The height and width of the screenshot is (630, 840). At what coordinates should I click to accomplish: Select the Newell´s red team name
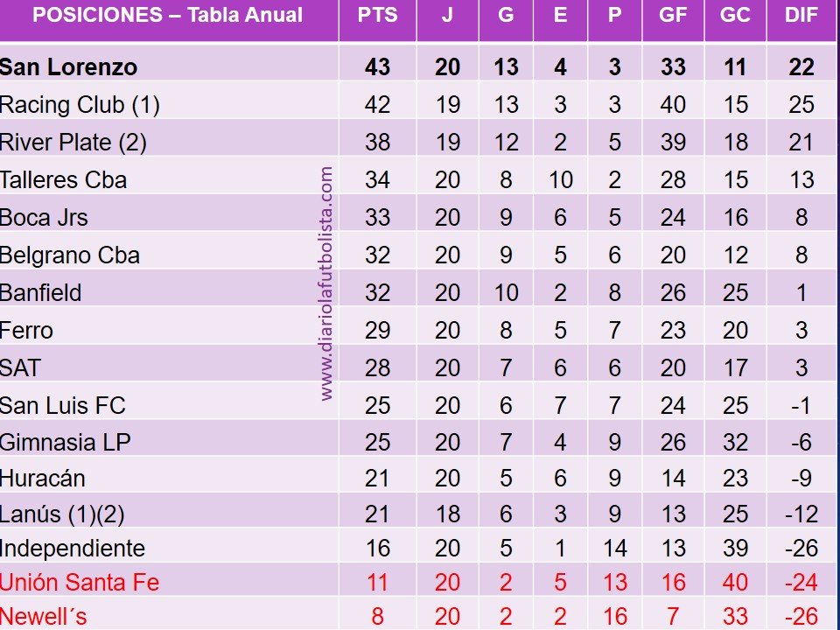tap(44, 617)
